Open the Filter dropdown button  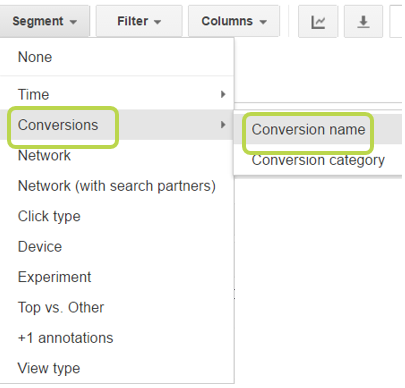(139, 21)
